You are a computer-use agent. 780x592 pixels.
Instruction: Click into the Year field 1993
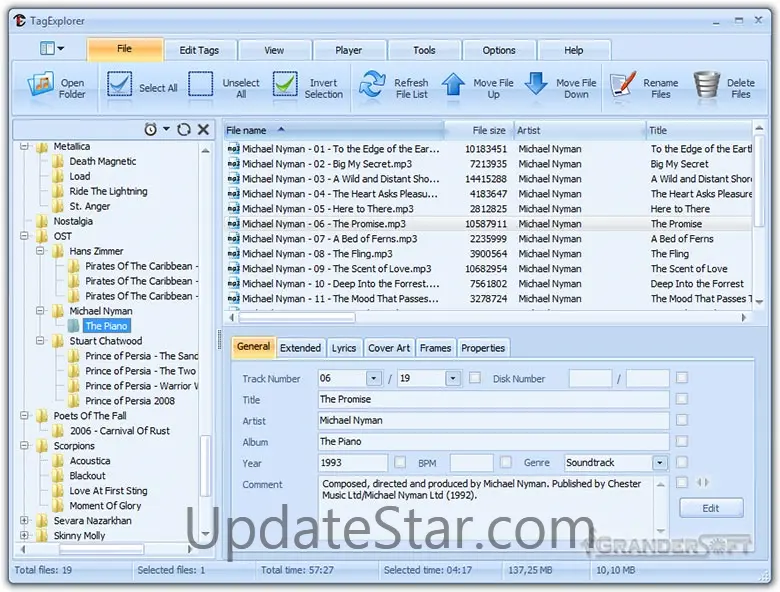[x=352, y=463]
